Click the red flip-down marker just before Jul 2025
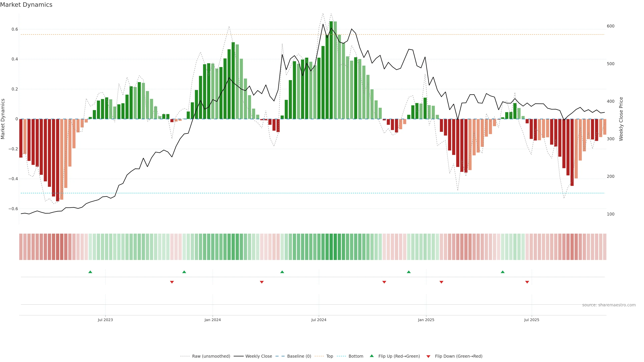Screen dimensions: 644x362 coord(527,282)
